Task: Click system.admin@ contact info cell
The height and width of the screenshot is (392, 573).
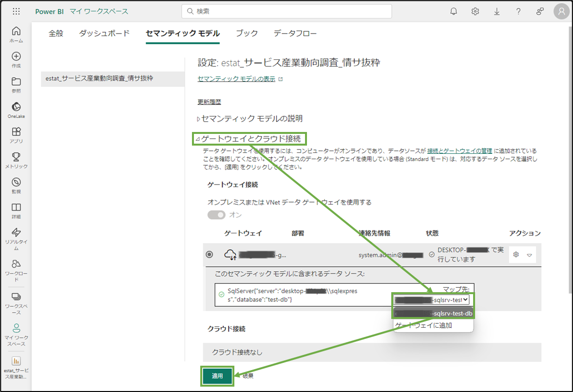Action: tap(391, 255)
